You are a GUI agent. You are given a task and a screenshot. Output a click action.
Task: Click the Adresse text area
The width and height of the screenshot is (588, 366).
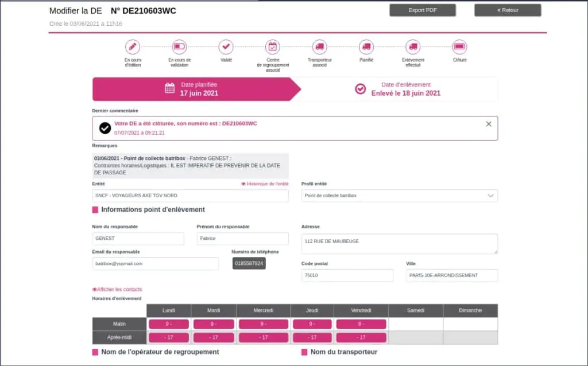click(x=400, y=244)
